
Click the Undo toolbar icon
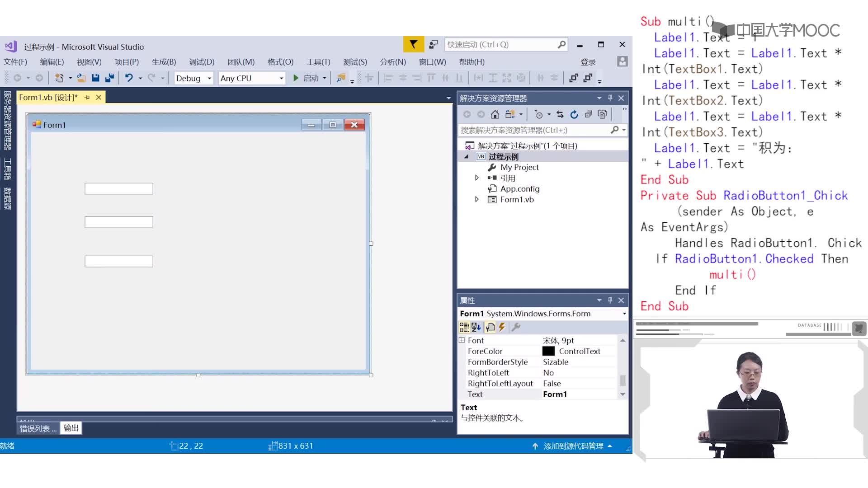pos(129,78)
